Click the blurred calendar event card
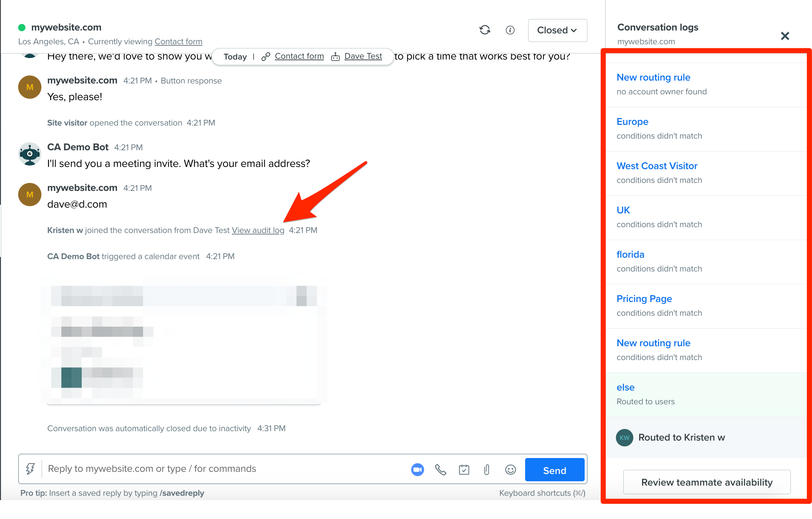The height and width of the screenshot is (519, 812). click(x=184, y=340)
